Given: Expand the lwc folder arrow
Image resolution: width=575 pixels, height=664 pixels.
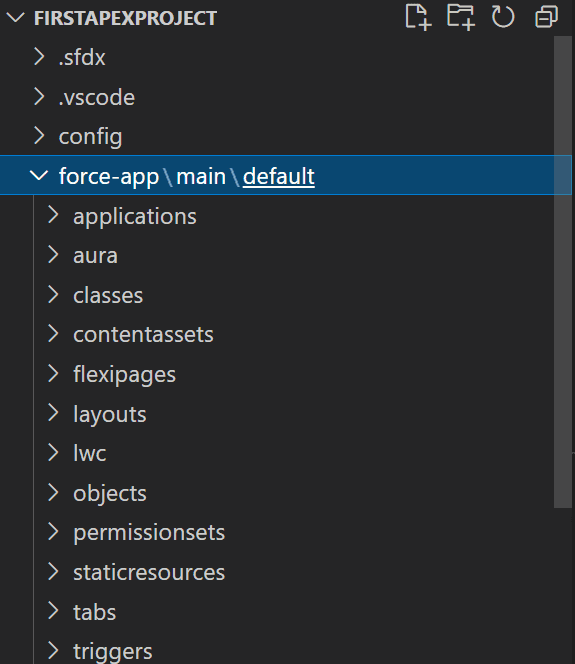Looking at the screenshot, I should tap(53, 452).
